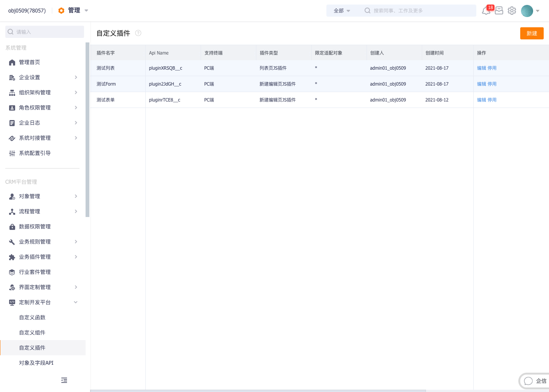549x392 pixels.
Task: Click 编辑 for the 测试列表 plugin
Action: click(482, 68)
